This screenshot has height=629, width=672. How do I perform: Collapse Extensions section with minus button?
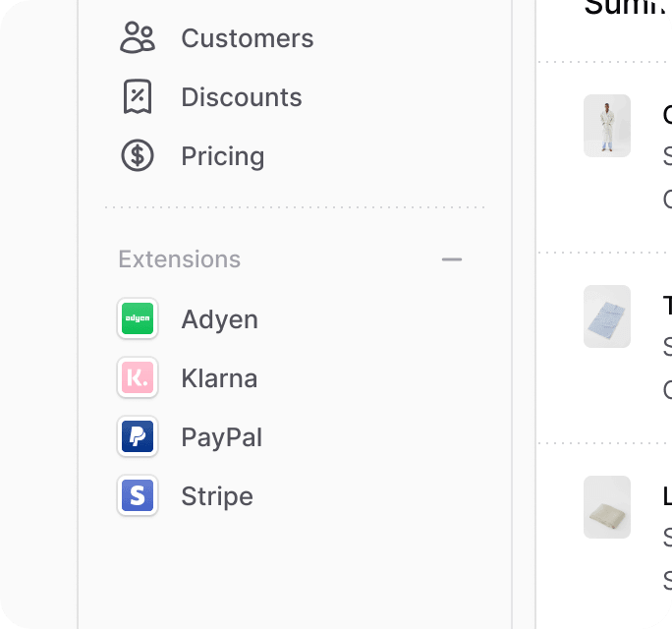pyautogui.click(x=452, y=259)
